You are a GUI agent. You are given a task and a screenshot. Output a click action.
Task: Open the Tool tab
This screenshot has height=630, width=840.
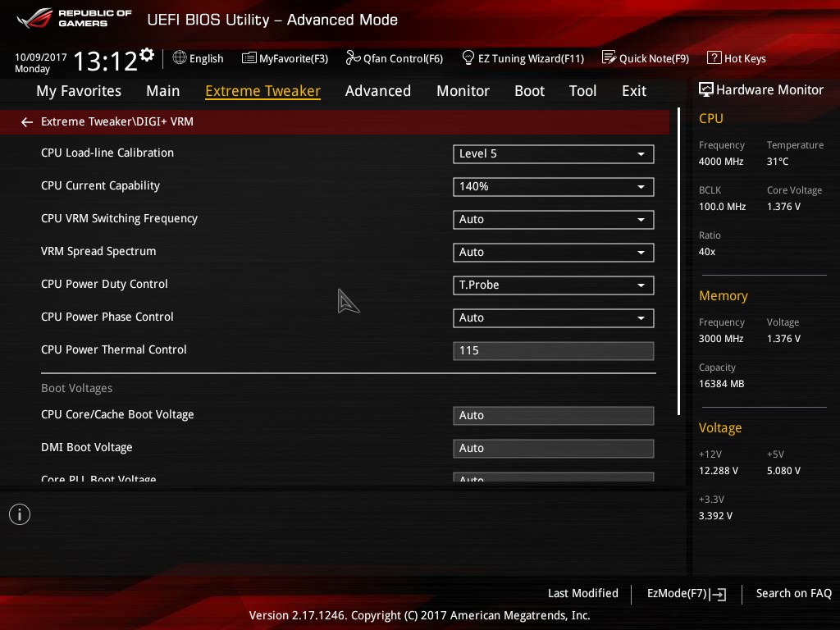tap(583, 91)
